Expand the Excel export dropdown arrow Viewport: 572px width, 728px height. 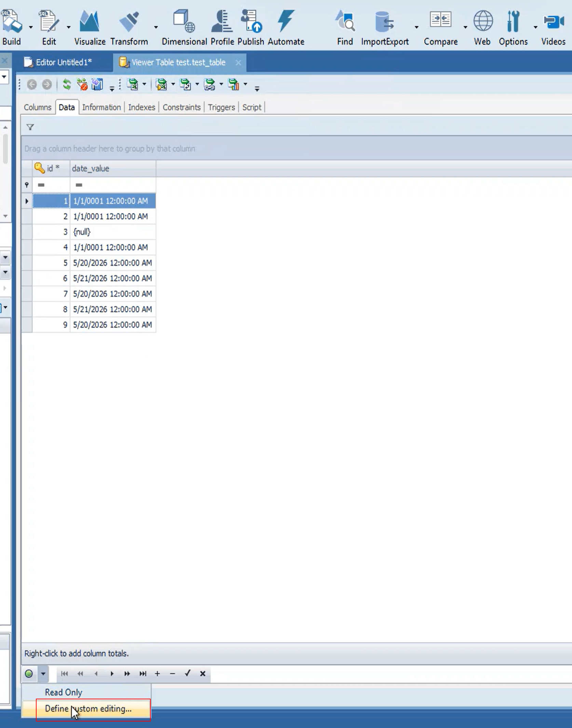click(x=144, y=84)
